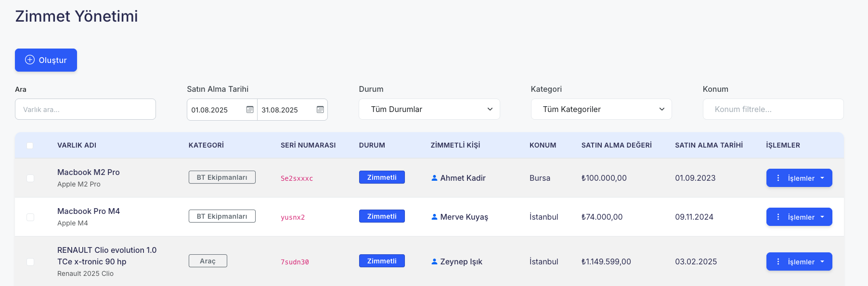Image resolution: width=868 pixels, height=286 pixels.
Task: Click purchase value ₺74.000,00
Action: point(602,217)
